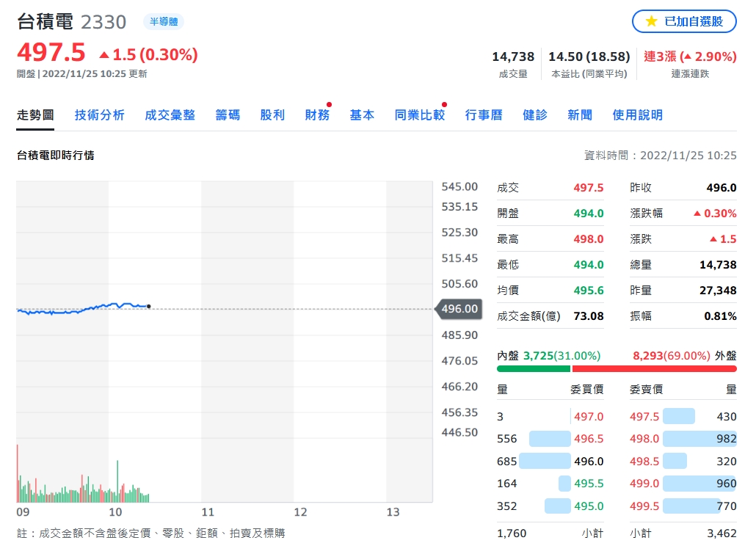756x554 pixels.
Task: Open the 半導體 industry tag
Action: tap(164, 22)
